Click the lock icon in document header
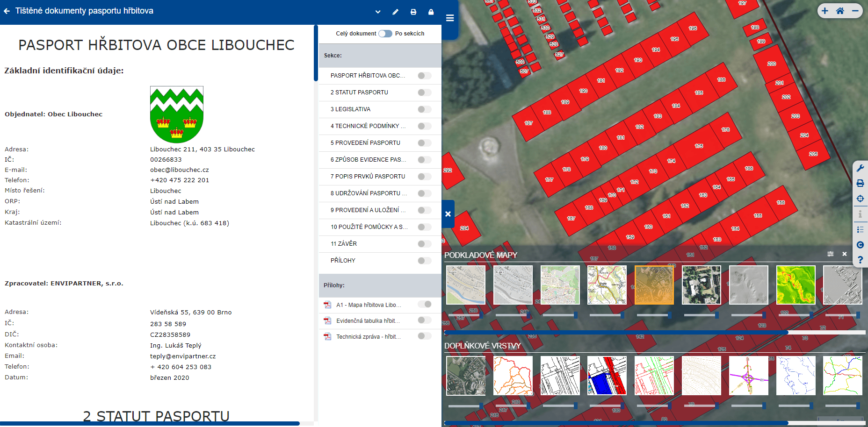 431,12
